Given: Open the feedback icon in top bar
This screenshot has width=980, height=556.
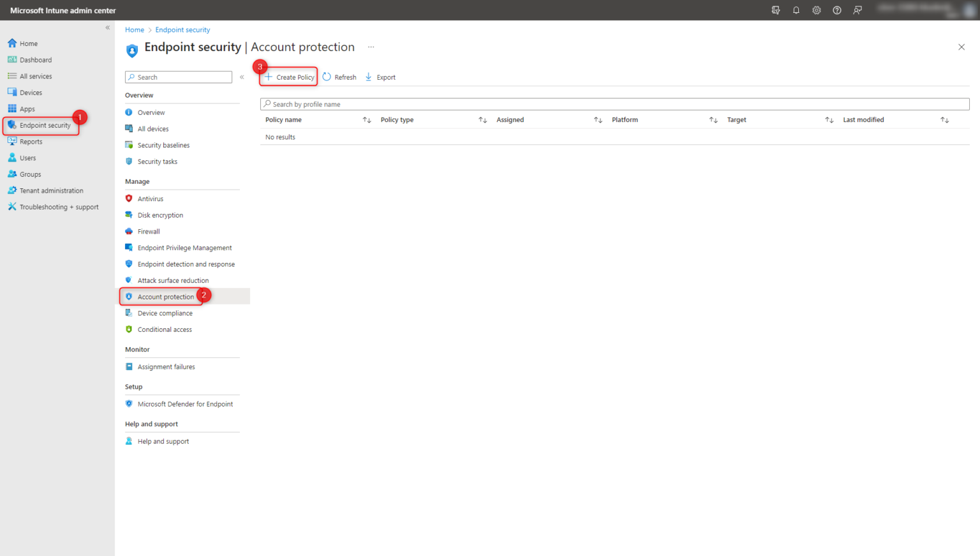Looking at the screenshot, I should [x=857, y=10].
